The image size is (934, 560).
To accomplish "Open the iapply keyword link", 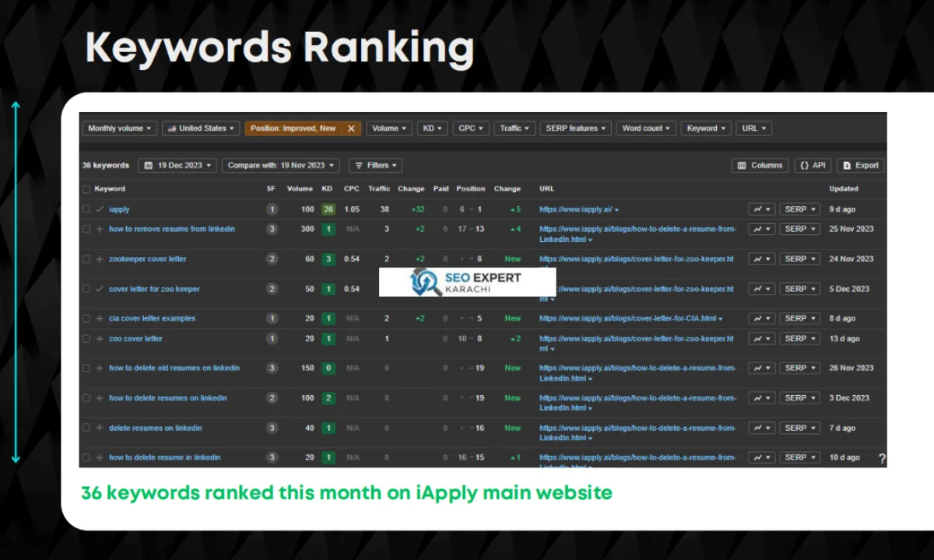I will click(x=119, y=209).
